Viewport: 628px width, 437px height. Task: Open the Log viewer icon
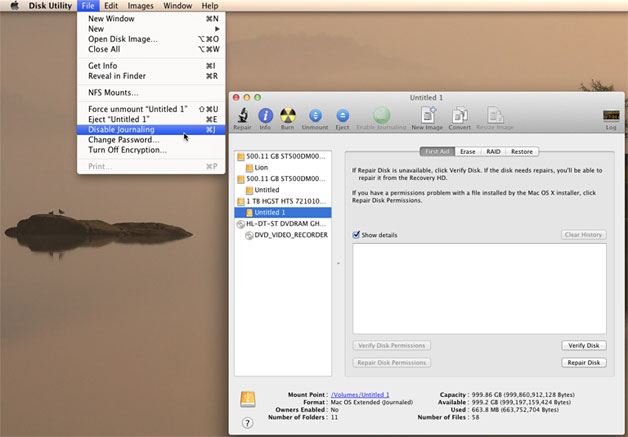click(x=610, y=117)
